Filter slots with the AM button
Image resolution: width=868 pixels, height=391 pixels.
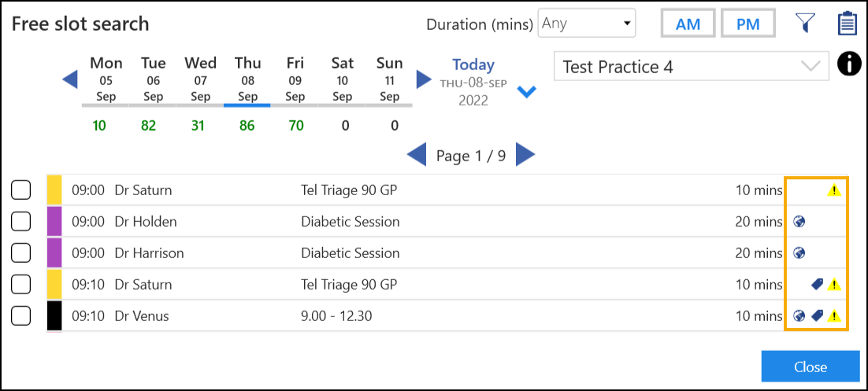click(x=688, y=24)
